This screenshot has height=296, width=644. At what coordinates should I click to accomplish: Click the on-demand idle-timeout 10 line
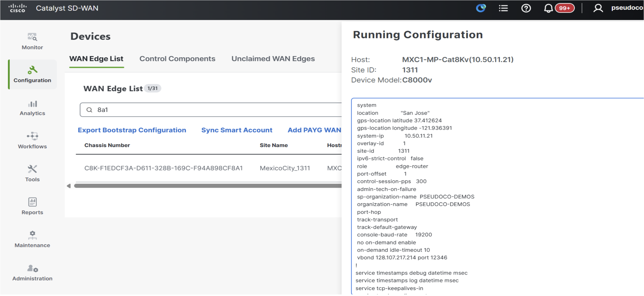pos(393,250)
